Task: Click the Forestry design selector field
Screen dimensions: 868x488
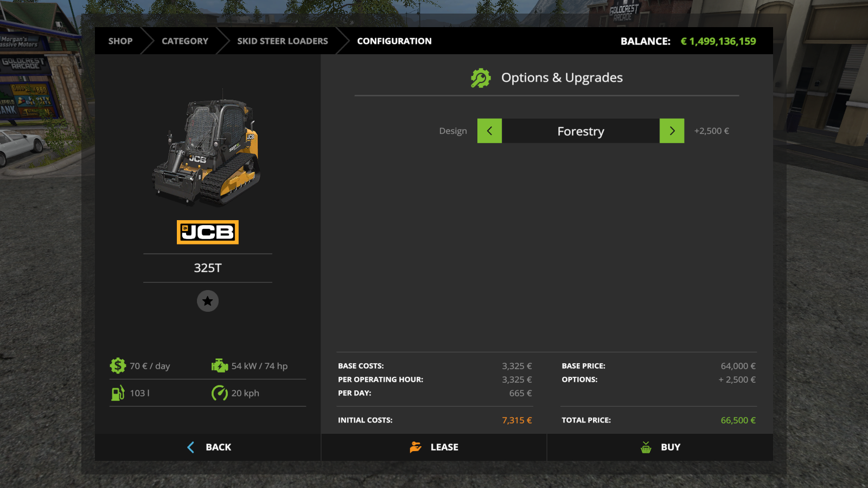Action: (x=580, y=131)
